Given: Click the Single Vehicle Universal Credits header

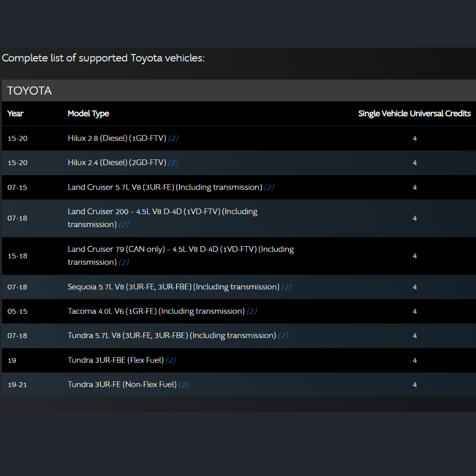Looking at the screenshot, I should (x=415, y=114).
